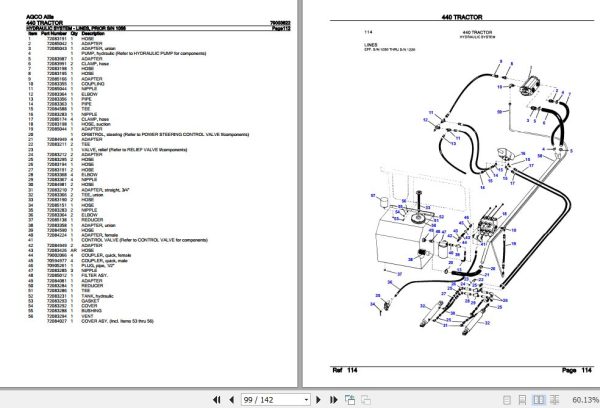The image size is (600, 408).
Task: Click the HOSE, suction entry
Action: pyautogui.click(x=96, y=124)
